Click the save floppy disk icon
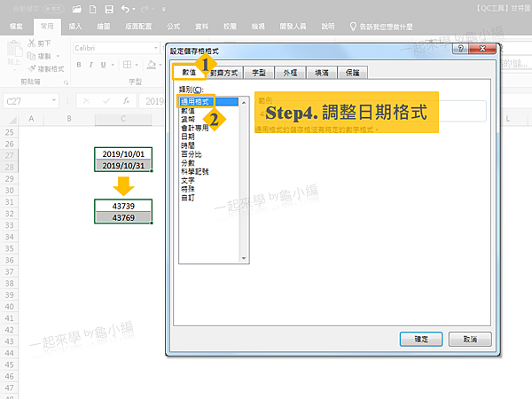 [x=109, y=9]
